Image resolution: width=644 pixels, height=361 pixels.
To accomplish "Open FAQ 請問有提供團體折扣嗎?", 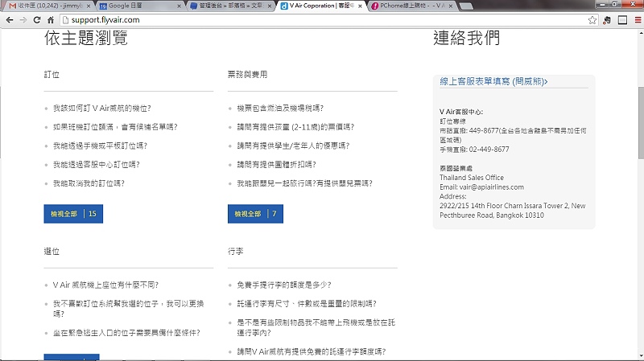I will click(276, 165).
